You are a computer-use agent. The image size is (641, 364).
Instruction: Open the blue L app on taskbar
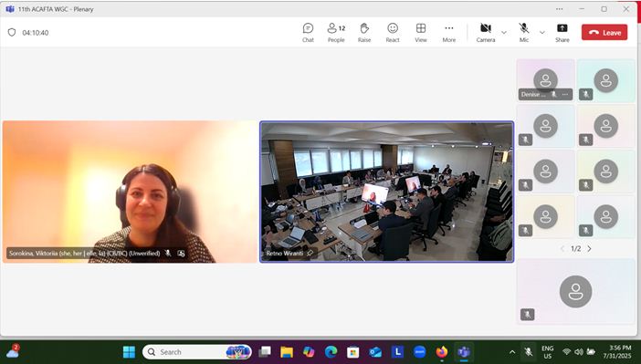[397, 352]
